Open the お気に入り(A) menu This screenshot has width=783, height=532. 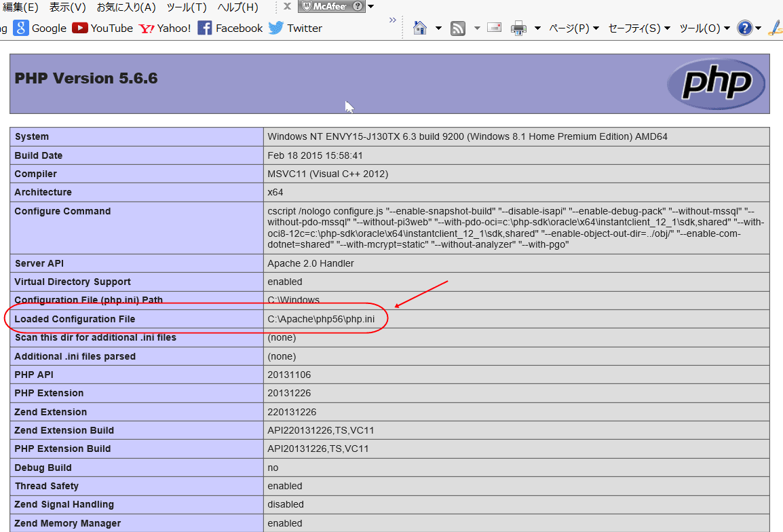[126, 7]
